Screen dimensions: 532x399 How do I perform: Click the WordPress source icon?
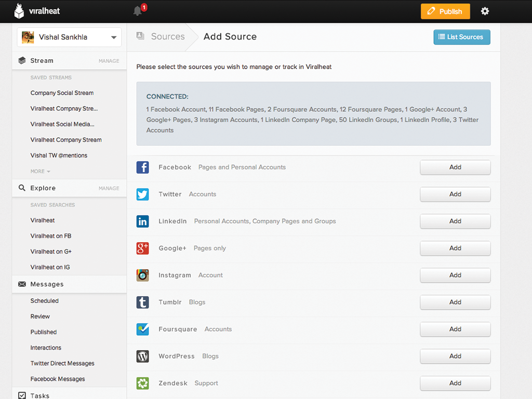click(x=142, y=356)
